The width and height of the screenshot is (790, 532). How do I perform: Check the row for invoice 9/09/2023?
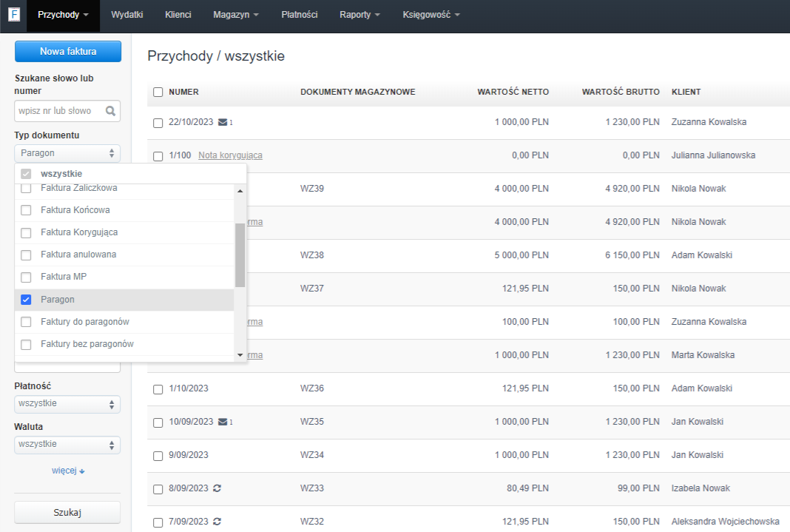[158, 456]
